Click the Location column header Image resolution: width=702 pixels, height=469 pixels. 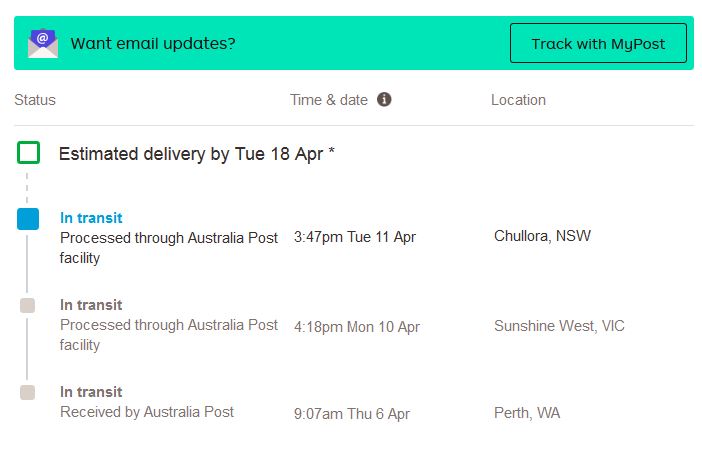click(x=518, y=100)
